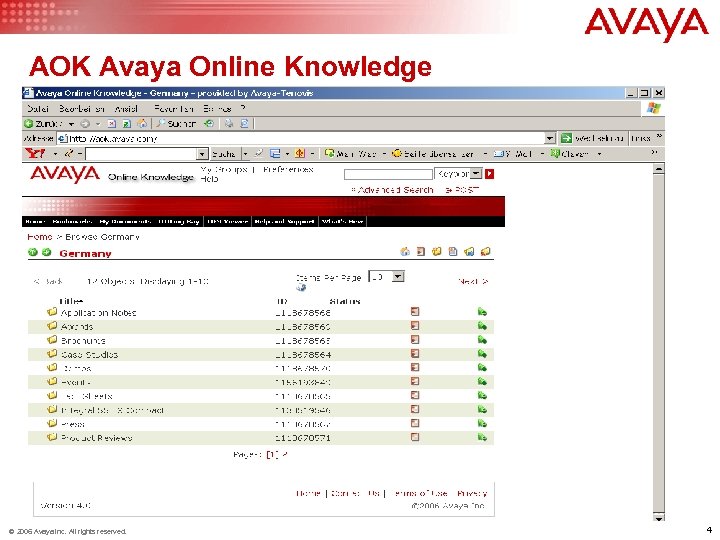720x540 pixels.
Task: Click the document page icon in Germany toolbar
Action: click(453, 251)
